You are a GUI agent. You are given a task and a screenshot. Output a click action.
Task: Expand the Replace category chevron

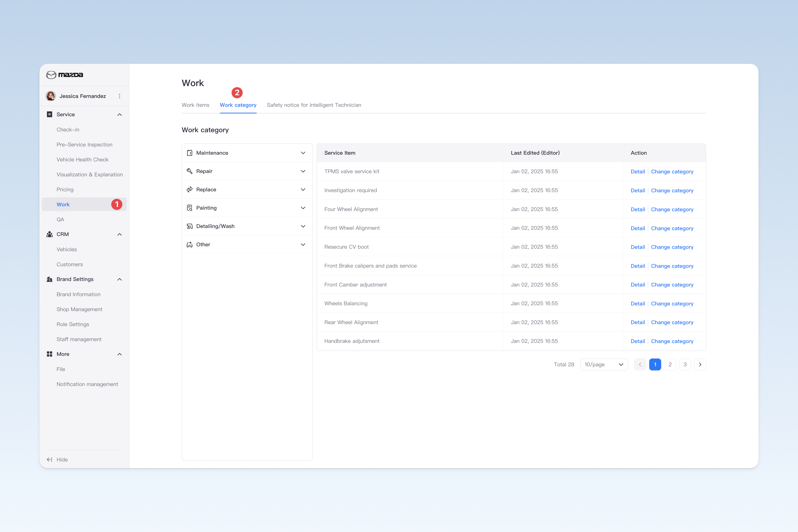pyautogui.click(x=303, y=190)
